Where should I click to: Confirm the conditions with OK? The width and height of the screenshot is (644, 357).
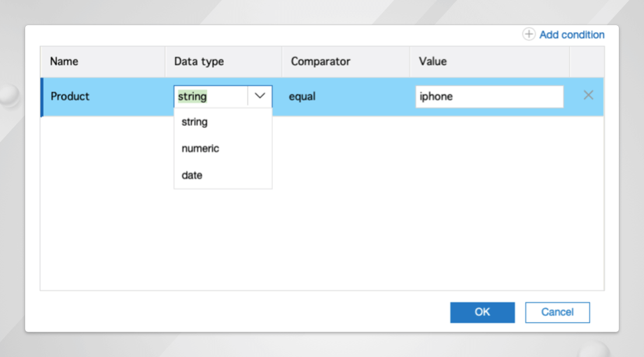coord(482,312)
